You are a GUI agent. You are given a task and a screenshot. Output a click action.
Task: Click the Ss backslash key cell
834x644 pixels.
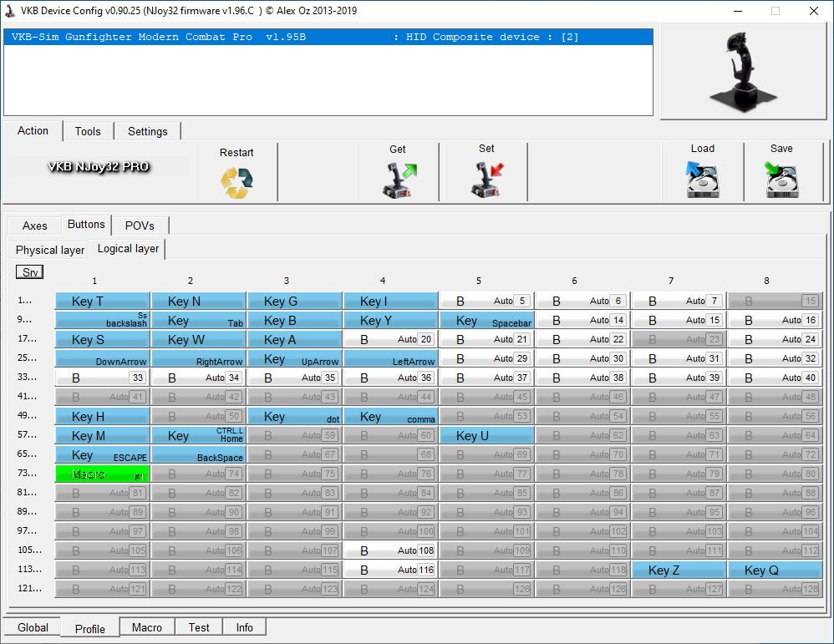[x=102, y=320]
